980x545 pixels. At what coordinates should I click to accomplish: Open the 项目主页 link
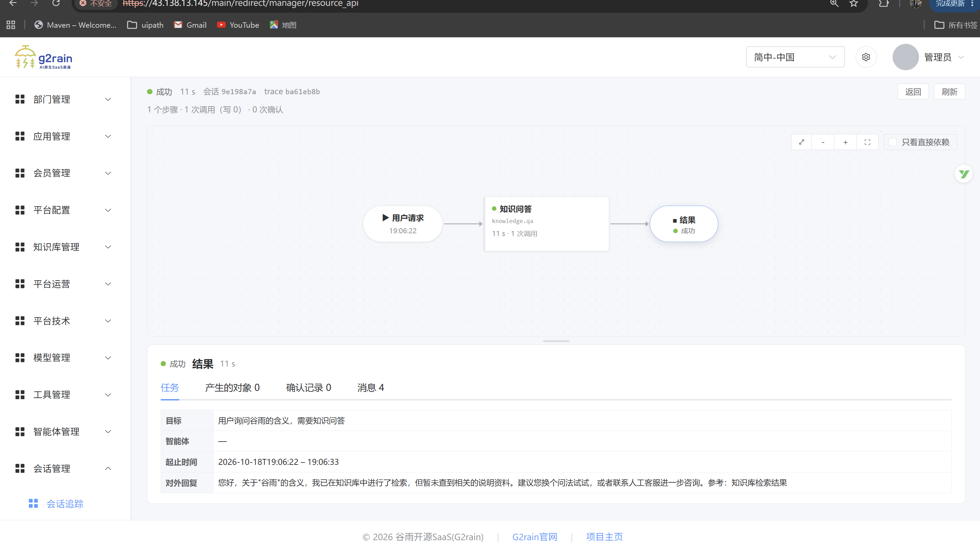click(x=604, y=537)
